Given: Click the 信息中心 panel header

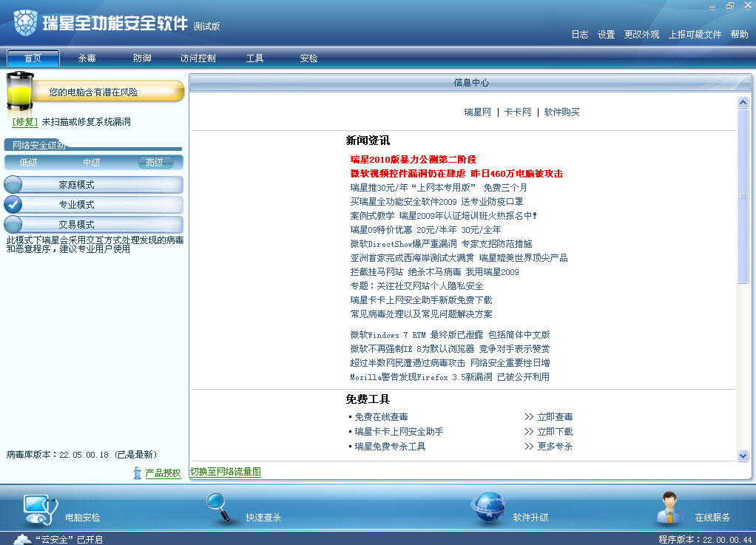Looking at the screenshot, I should (470, 83).
